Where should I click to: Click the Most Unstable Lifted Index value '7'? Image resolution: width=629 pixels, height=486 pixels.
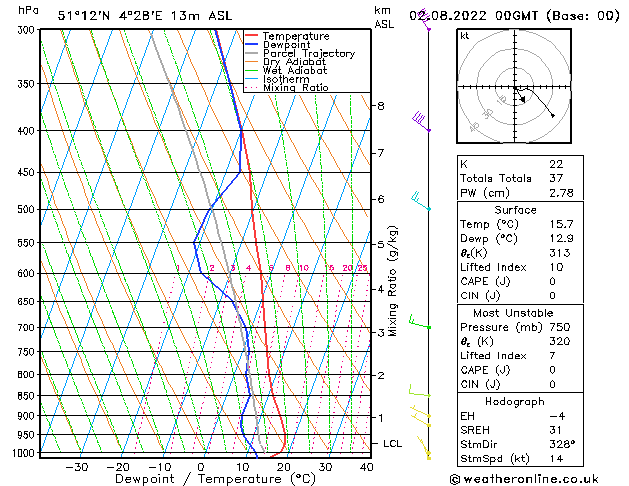(x=553, y=356)
